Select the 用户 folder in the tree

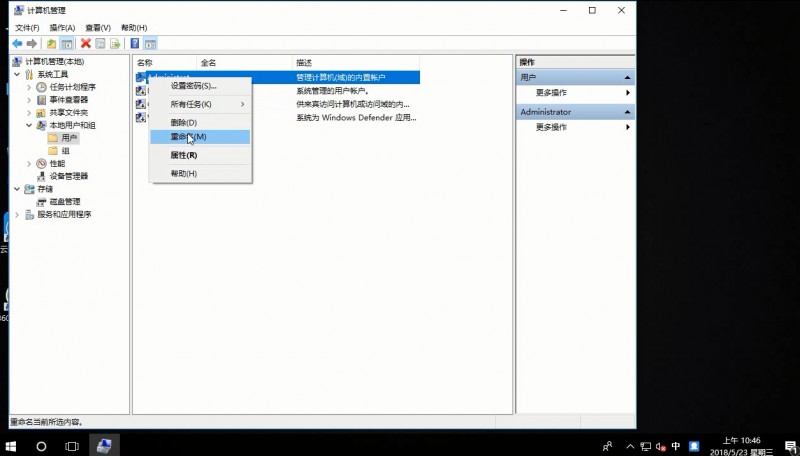(63, 138)
